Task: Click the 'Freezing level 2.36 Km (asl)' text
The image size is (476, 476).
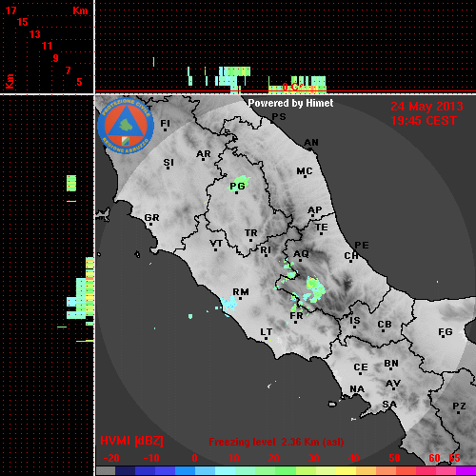Action: click(x=276, y=442)
